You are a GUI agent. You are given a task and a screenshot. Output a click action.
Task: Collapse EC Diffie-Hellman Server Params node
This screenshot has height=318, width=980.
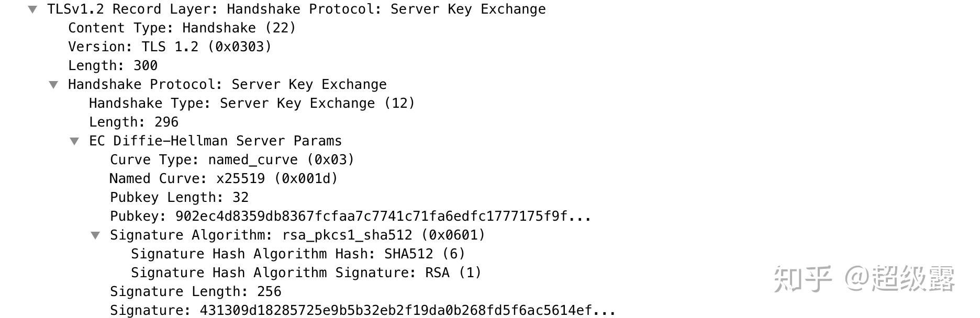(74, 141)
